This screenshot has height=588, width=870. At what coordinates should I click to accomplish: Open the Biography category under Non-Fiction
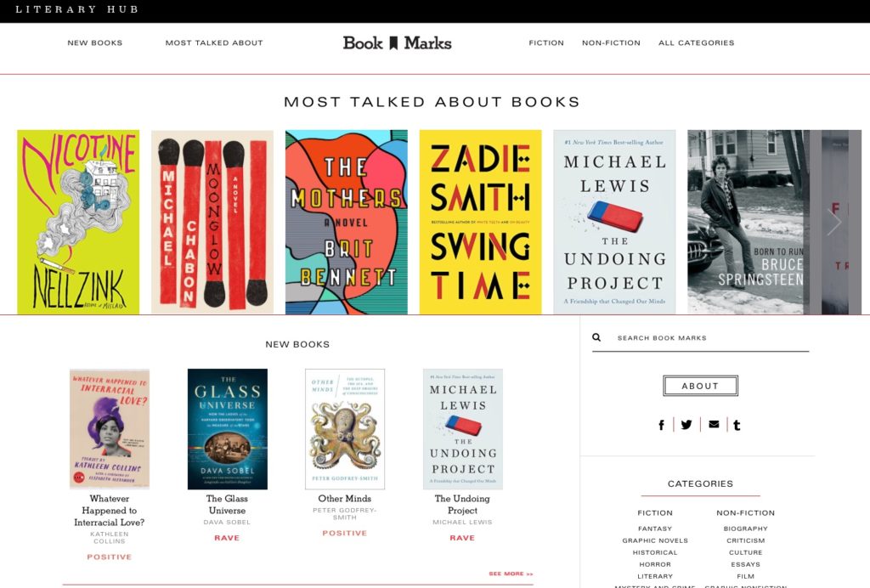745,528
